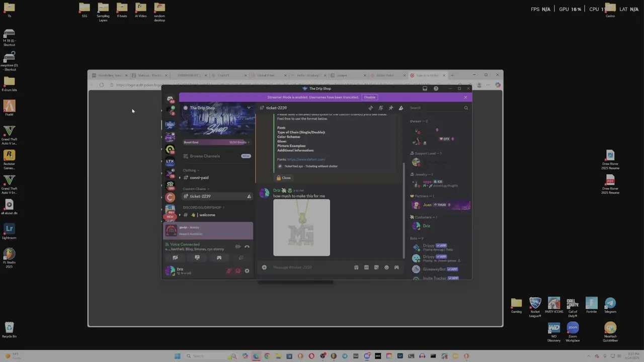Open user settings gear
Image resolution: width=644 pixels, height=362 pixels.
click(247, 271)
